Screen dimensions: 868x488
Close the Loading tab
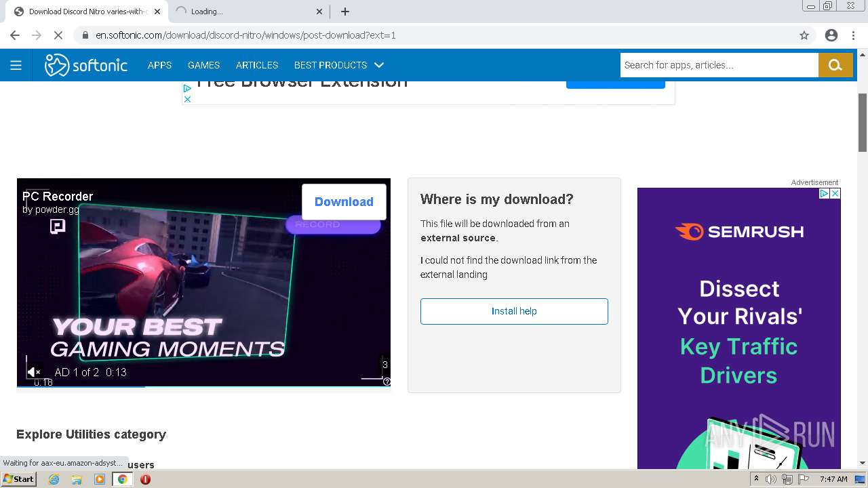click(x=319, y=12)
